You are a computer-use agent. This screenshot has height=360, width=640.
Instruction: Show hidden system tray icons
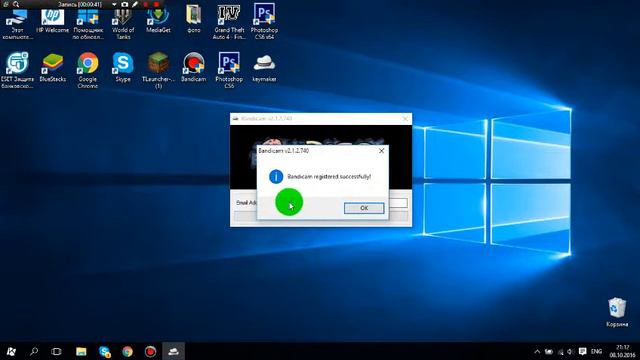(537, 351)
